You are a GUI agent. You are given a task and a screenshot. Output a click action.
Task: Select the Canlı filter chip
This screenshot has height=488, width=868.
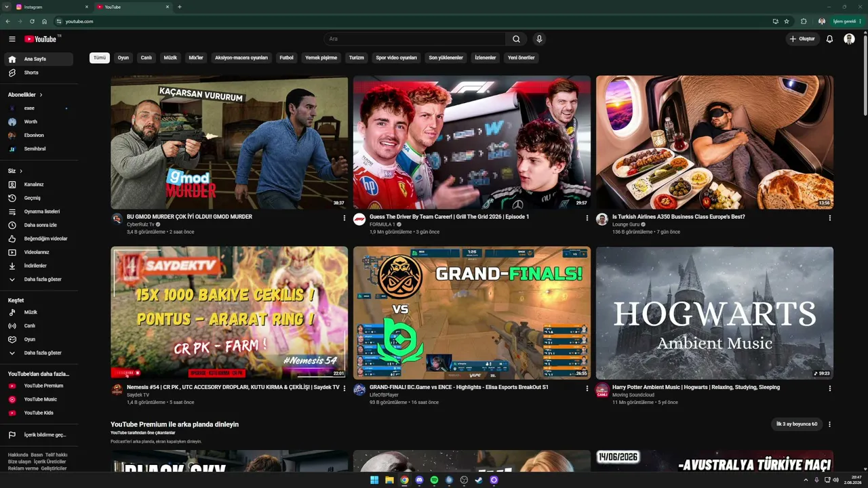pyautogui.click(x=146, y=58)
